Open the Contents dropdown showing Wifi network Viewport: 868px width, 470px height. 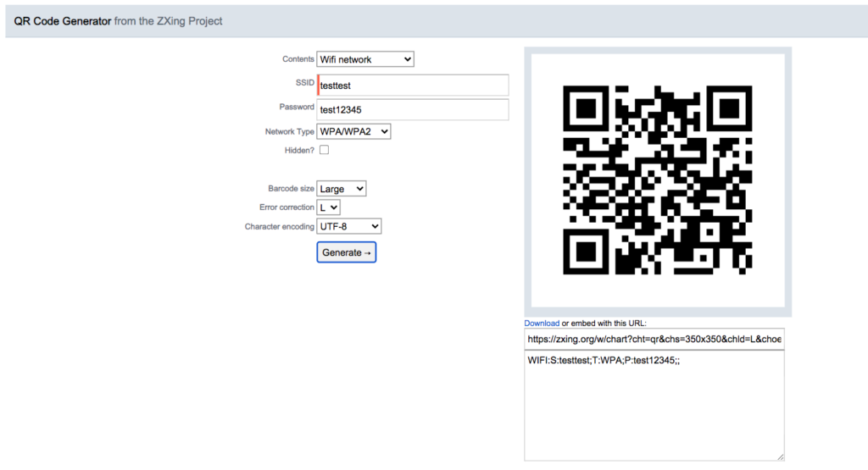pos(364,59)
